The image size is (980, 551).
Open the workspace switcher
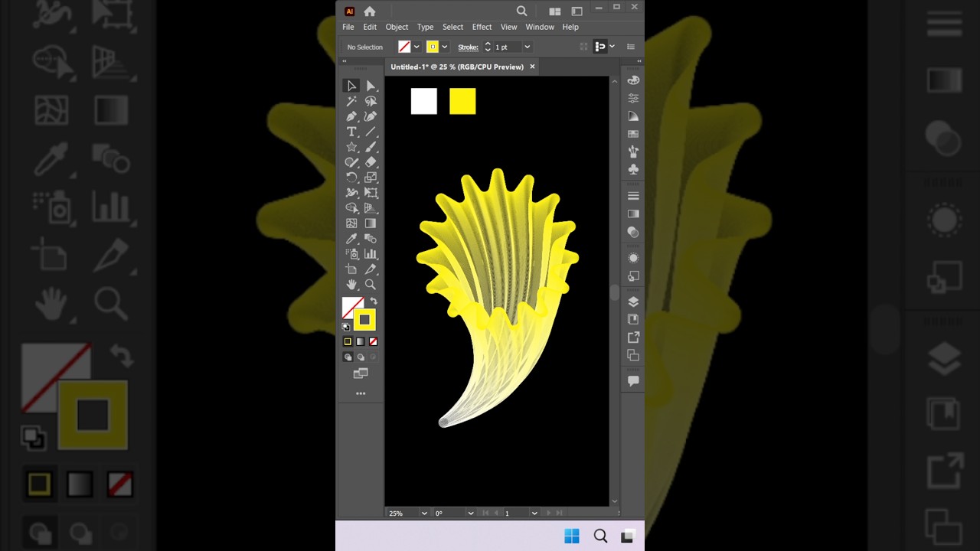[x=577, y=11]
